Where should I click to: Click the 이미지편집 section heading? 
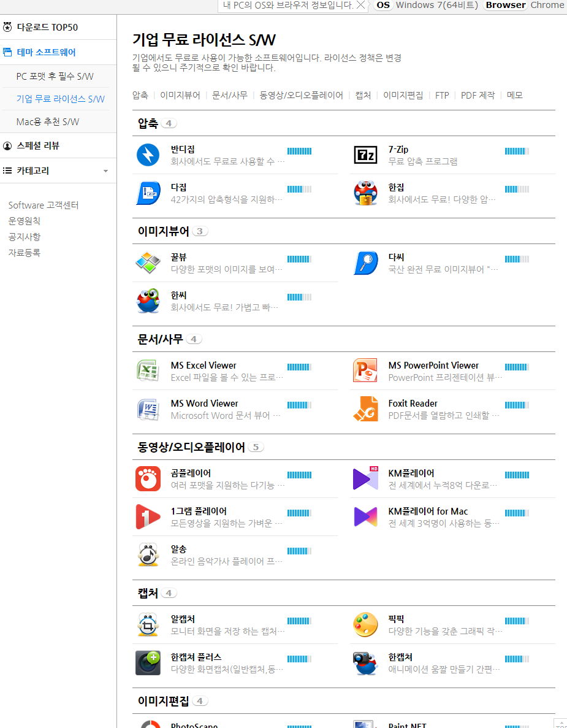163,701
